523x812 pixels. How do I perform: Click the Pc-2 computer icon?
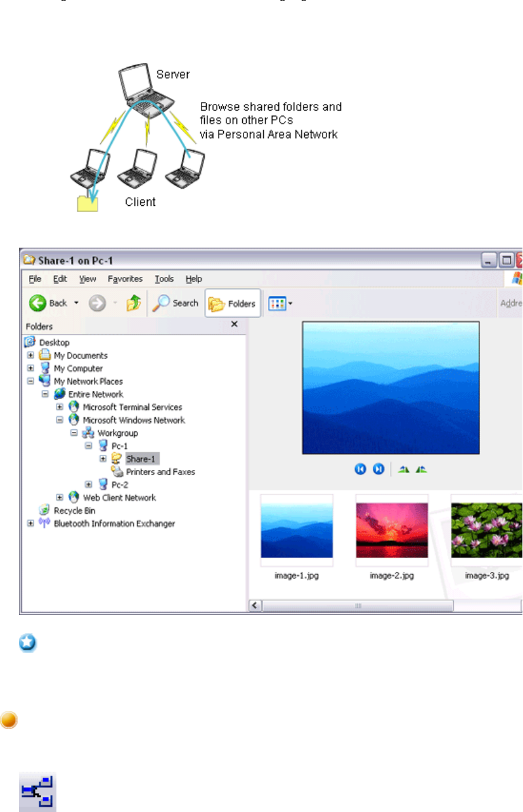pos(102,485)
